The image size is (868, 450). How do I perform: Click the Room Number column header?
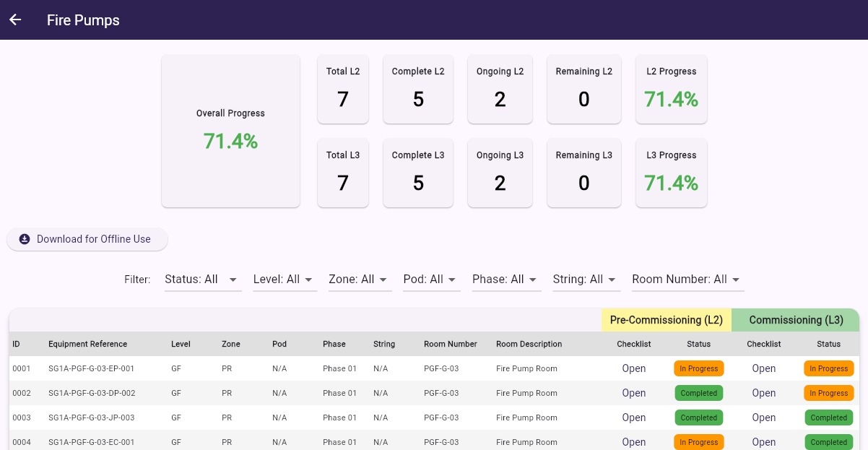(x=451, y=344)
